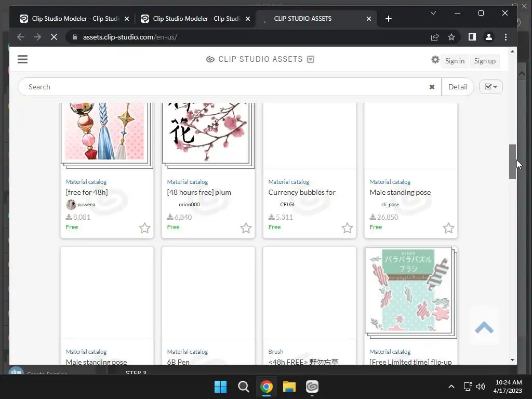
Task: Click the scrollbar down arrow at the bottom
Action: (x=512, y=360)
